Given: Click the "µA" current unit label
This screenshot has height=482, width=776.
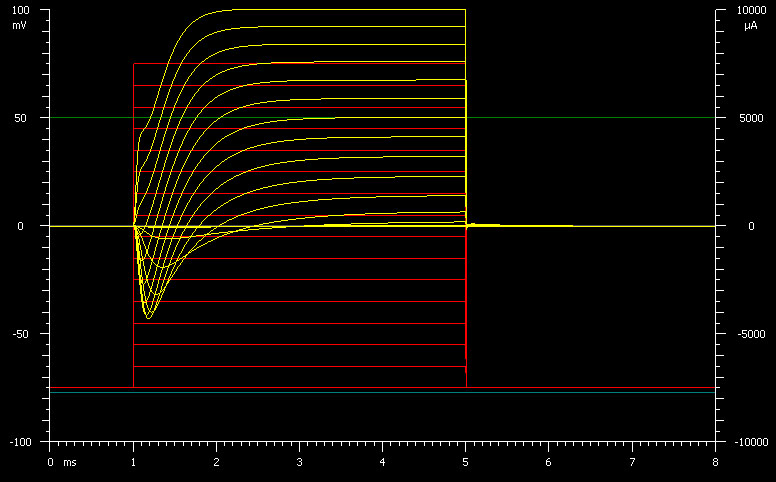Looking at the screenshot, I should (x=750, y=26).
